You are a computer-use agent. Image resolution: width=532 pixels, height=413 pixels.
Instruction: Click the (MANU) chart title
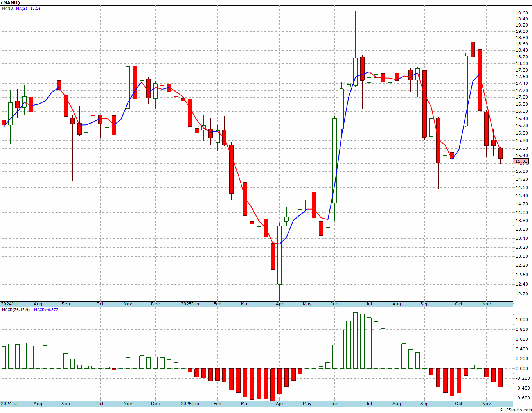(10, 3)
